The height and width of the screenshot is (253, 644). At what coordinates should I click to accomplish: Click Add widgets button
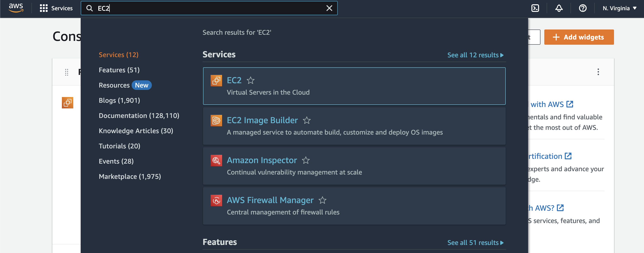click(x=579, y=37)
